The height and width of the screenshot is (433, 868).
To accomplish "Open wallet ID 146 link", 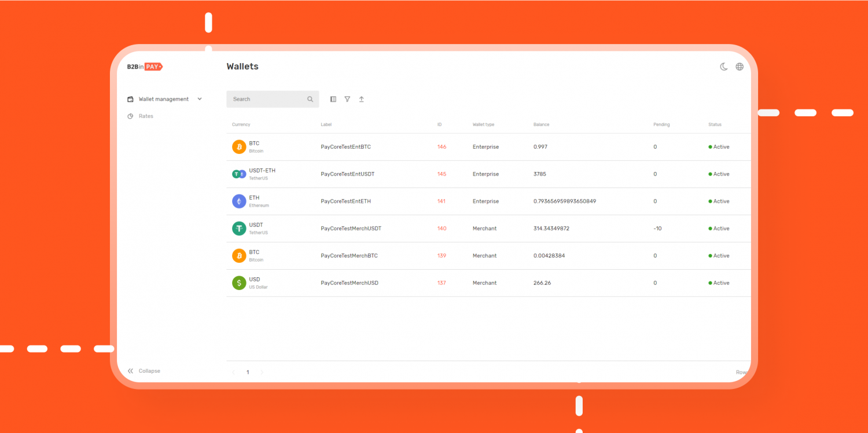I will pos(442,146).
